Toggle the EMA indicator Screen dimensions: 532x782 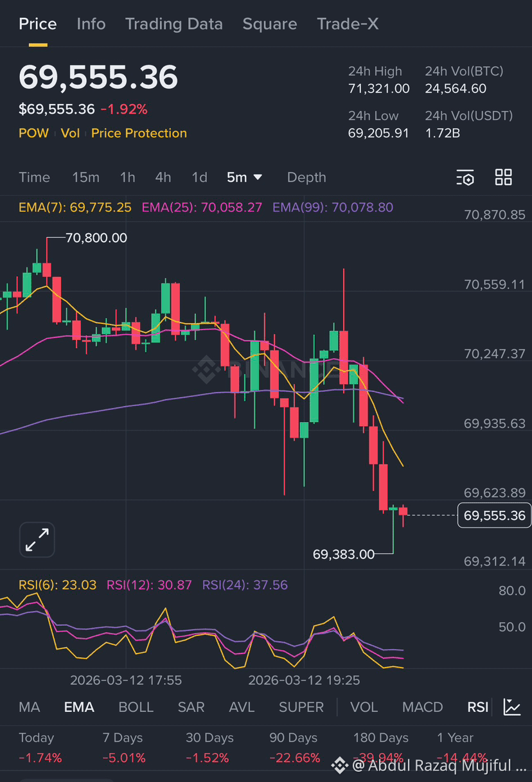pos(79,707)
